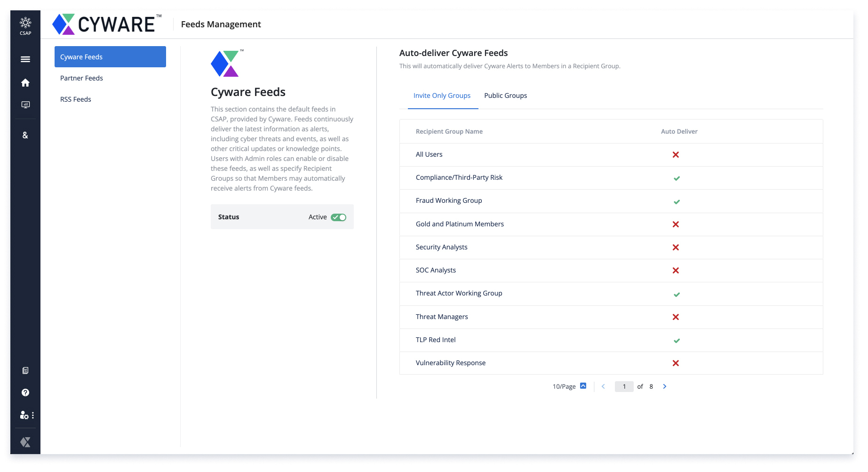Toggle auto deliver for Security Analysts
This screenshot has height=472, width=868.
pos(676,248)
